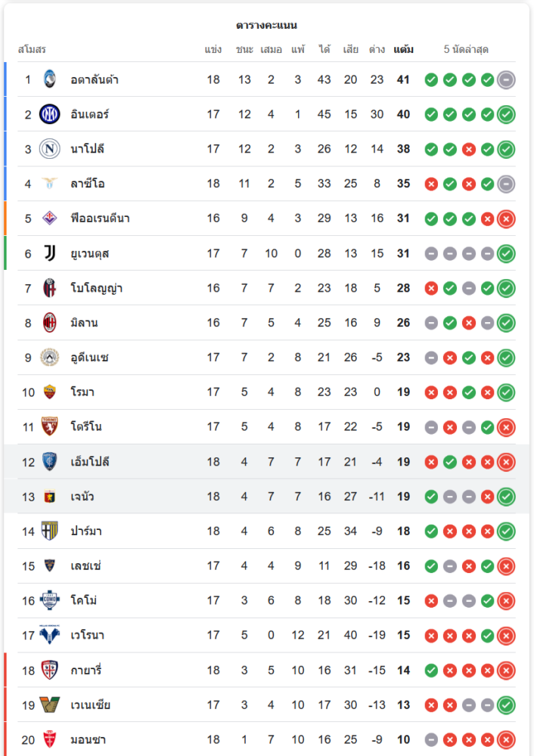Click the สโมสร club column header

tap(32, 50)
